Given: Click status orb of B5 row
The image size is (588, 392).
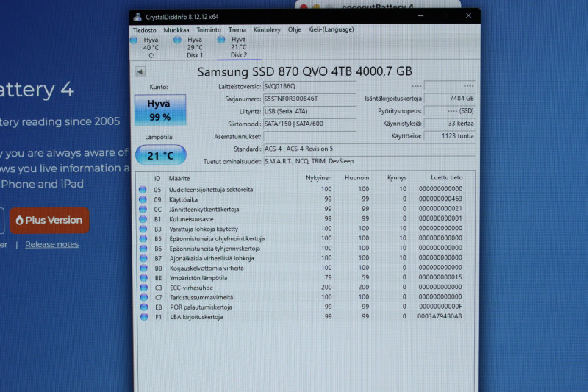Looking at the screenshot, I should [143, 238].
